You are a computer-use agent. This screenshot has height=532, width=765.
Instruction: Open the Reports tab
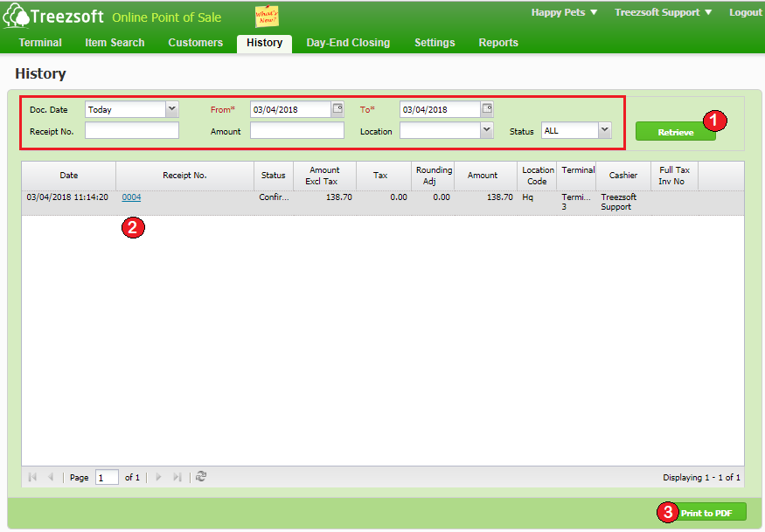(x=498, y=43)
